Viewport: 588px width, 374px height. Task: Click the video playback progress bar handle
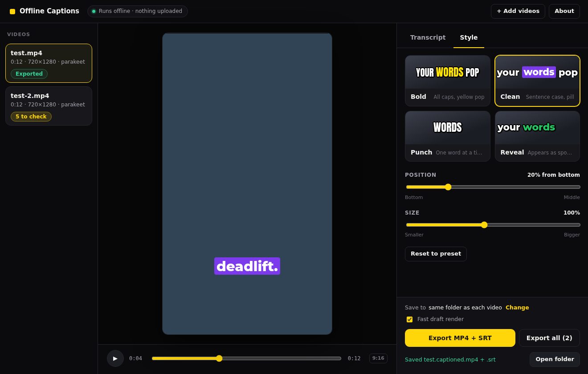pyautogui.click(x=219, y=358)
